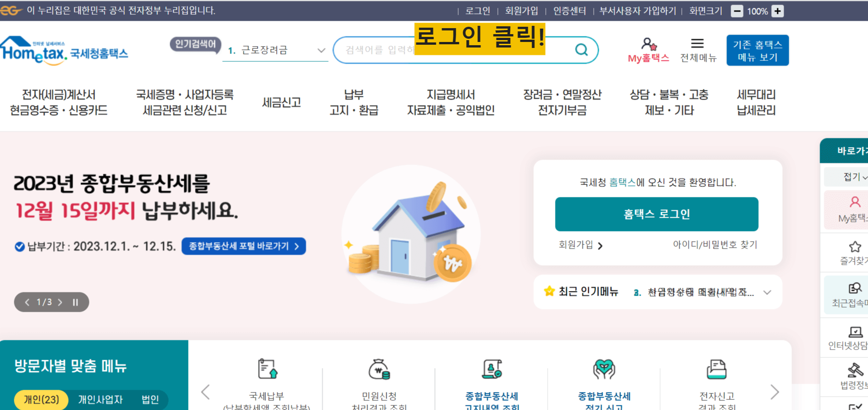Open the 세금신고 menu

pos(281,102)
